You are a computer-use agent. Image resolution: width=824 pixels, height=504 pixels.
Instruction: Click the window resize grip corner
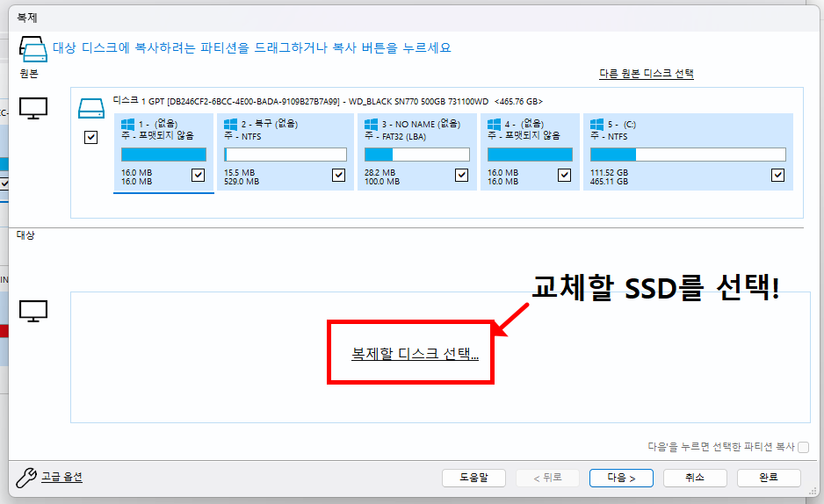pyautogui.click(x=814, y=492)
